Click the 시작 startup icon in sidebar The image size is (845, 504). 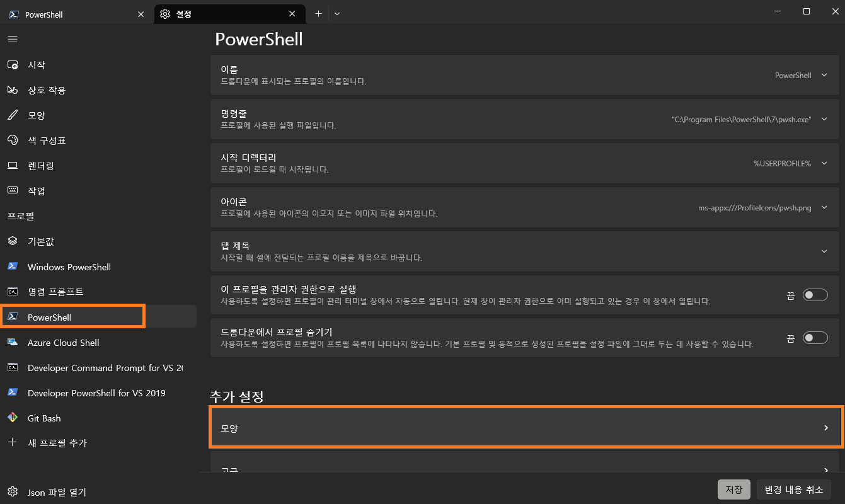13,65
